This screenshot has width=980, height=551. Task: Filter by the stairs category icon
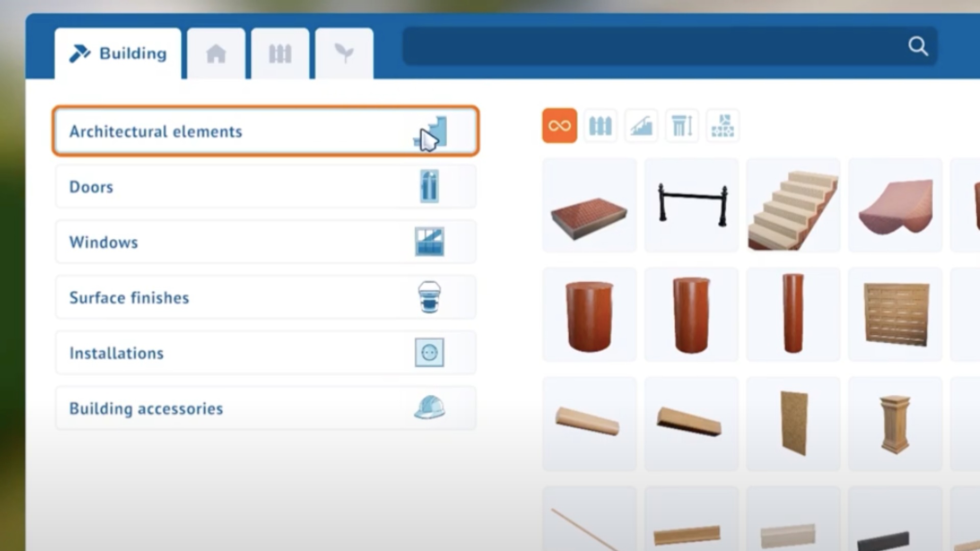pyautogui.click(x=641, y=126)
